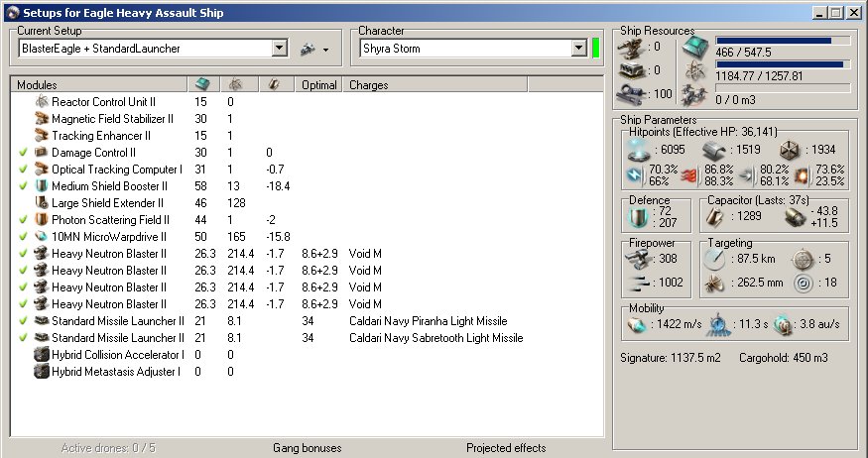868x458 pixels.
Task: Click the CPU column header icon
Action: (202, 84)
